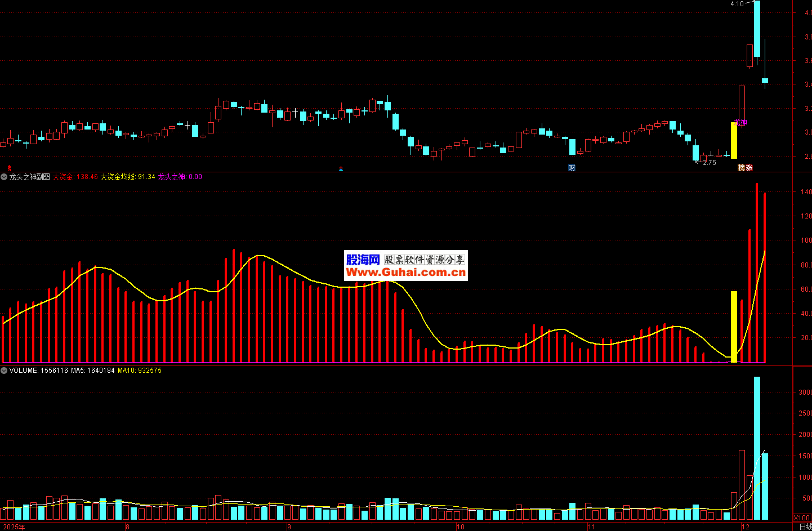Click the X100 volume scale box
This screenshot has height=531, width=812.
(802, 517)
